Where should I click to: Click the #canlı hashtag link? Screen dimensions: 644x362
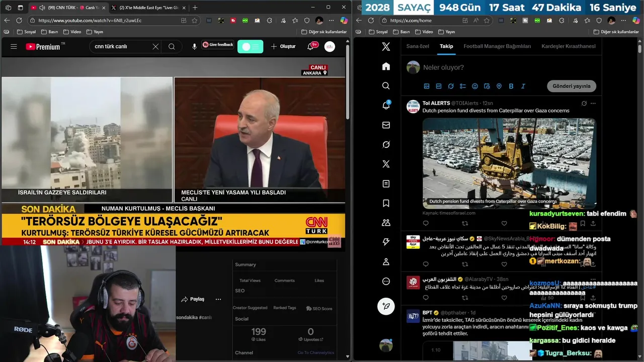point(205,318)
